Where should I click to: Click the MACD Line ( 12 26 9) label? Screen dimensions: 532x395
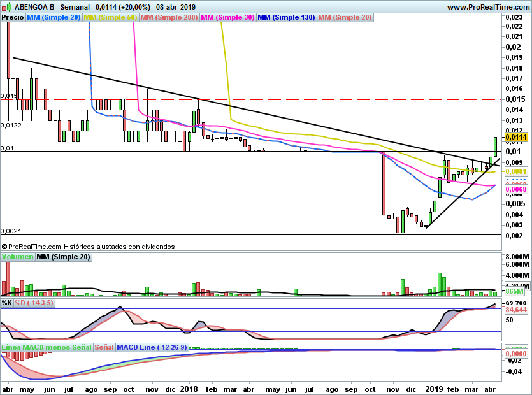point(152,347)
